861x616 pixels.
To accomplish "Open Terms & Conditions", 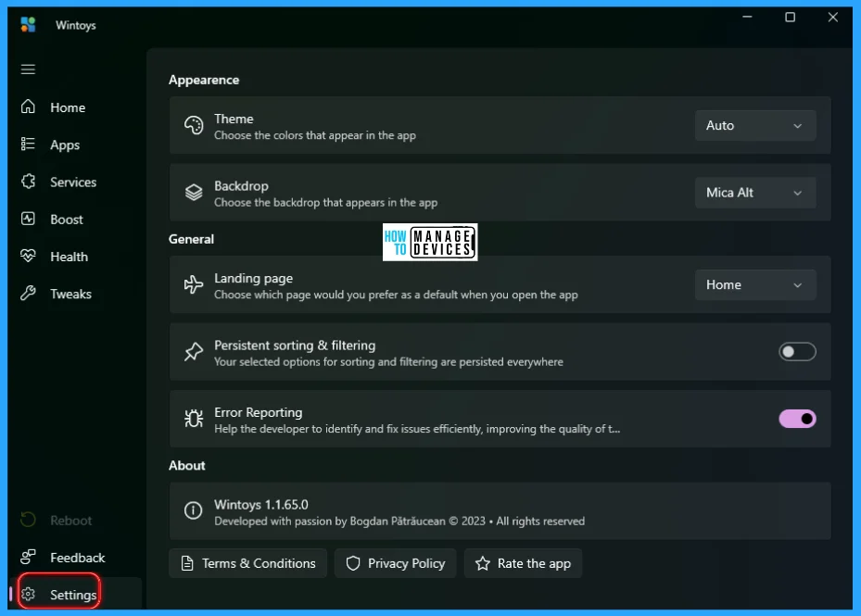I will click(x=247, y=563).
